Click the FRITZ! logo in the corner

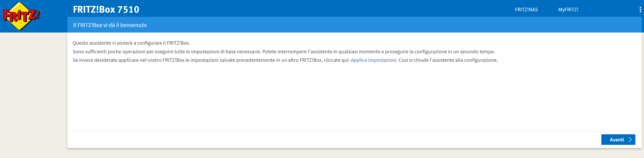point(21,16)
